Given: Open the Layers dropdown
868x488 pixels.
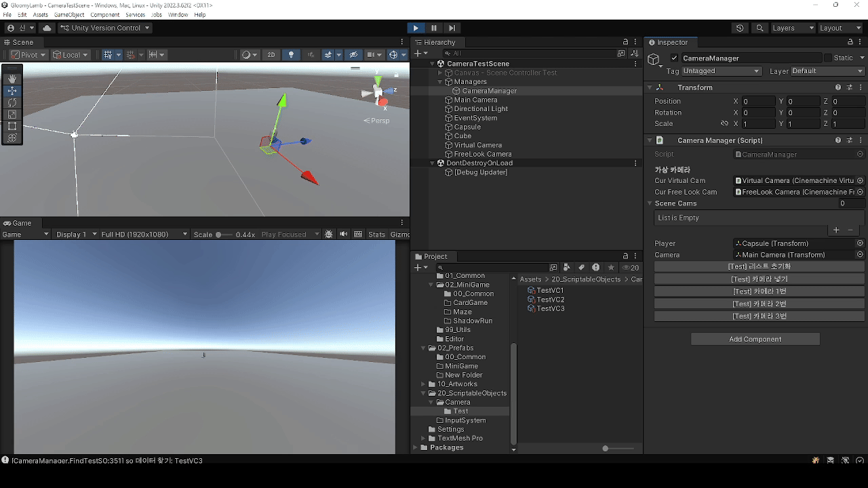Looking at the screenshot, I should [x=792, y=28].
